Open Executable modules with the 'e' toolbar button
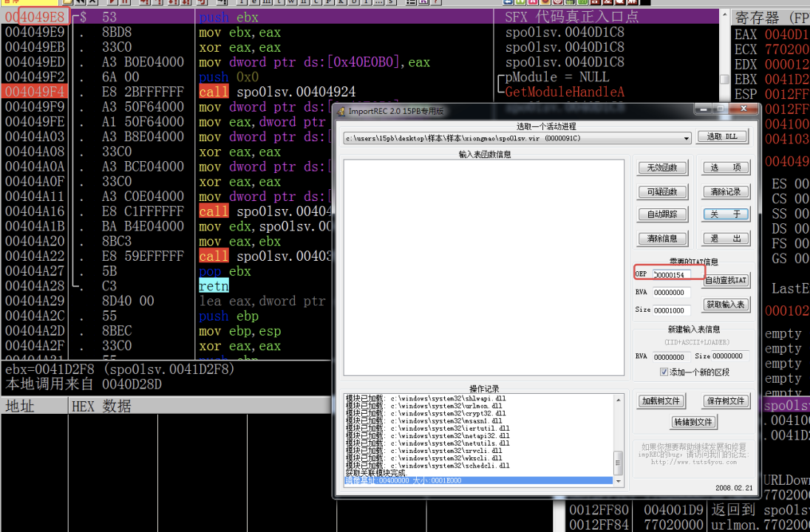The width and height of the screenshot is (810, 532). [x=254, y=3]
